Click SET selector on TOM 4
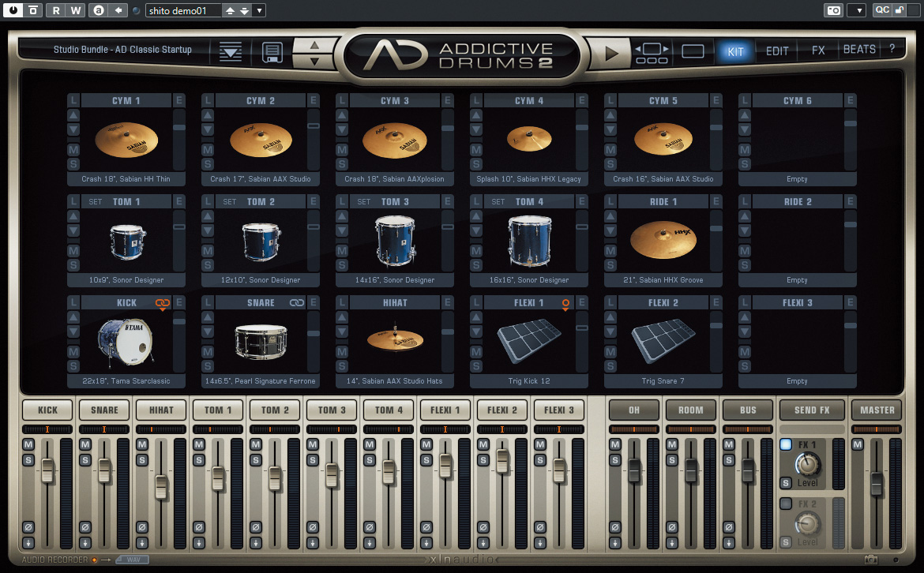Image resolution: width=924 pixels, height=573 pixels. coord(498,202)
